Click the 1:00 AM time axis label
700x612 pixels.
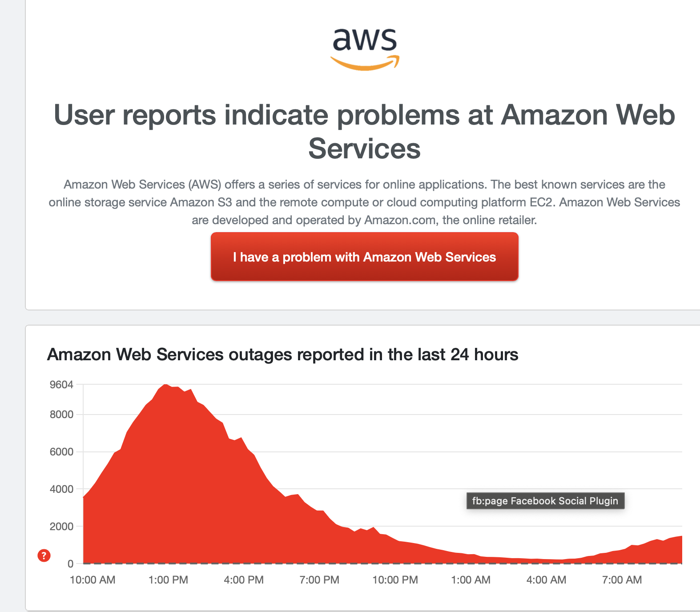click(x=471, y=580)
